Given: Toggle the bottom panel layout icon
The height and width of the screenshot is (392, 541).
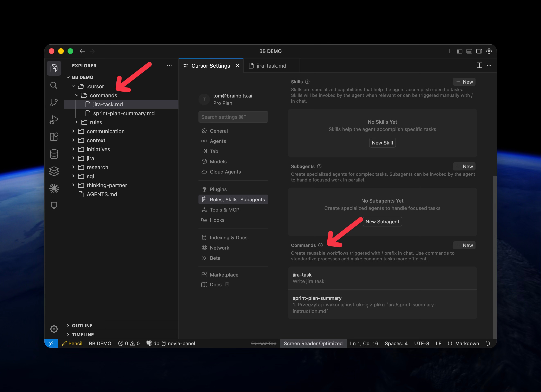Looking at the screenshot, I should click(x=469, y=51).
